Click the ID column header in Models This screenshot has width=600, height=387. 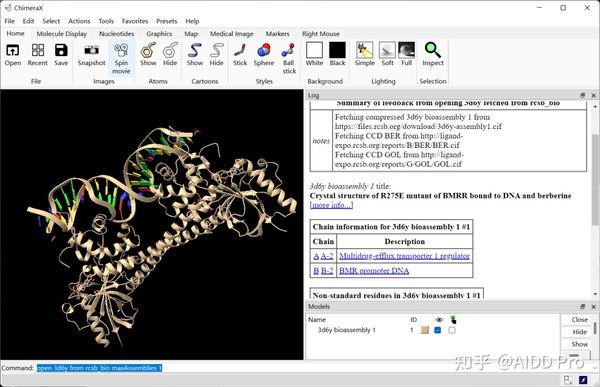(x=413, y=320)
